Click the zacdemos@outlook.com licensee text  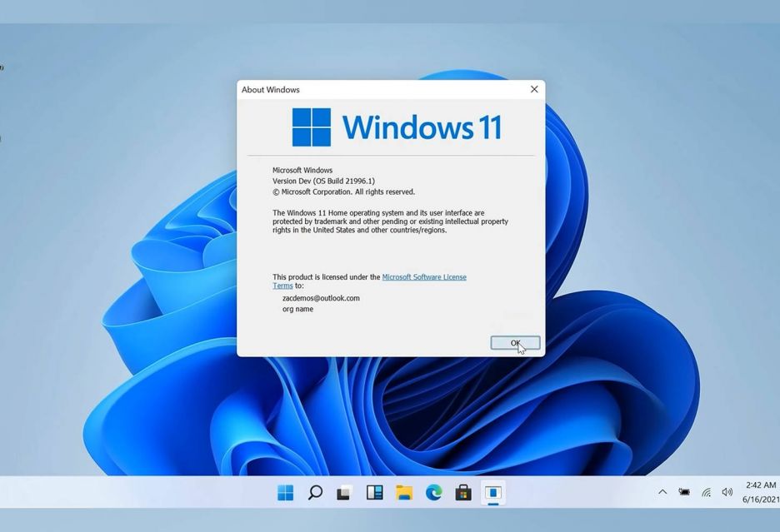(x=321, y=298)
